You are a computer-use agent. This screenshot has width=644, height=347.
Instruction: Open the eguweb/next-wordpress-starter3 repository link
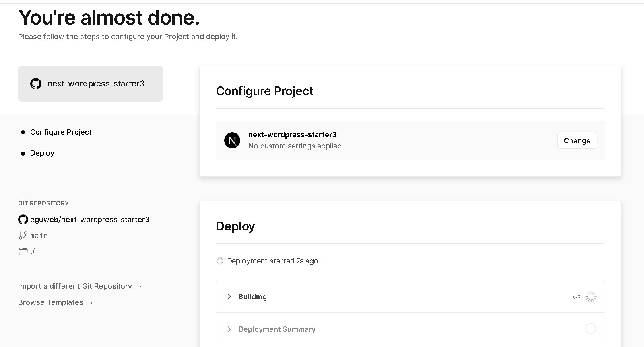(90, 220)
